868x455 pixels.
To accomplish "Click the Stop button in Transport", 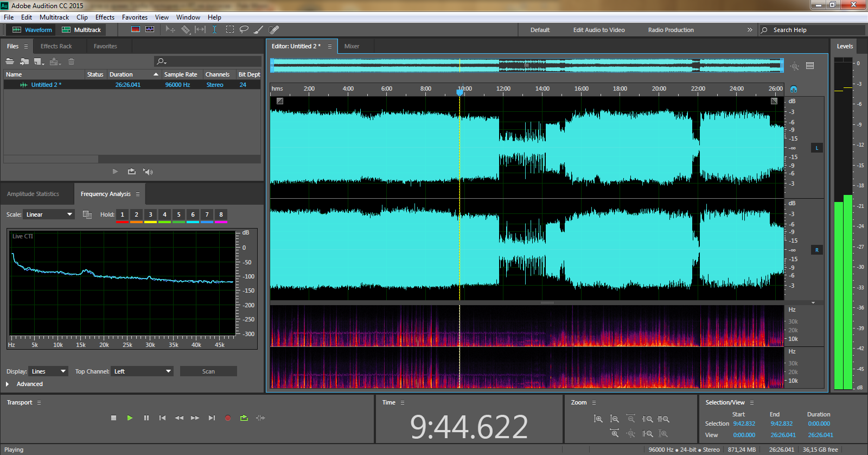I will (113, 418).
